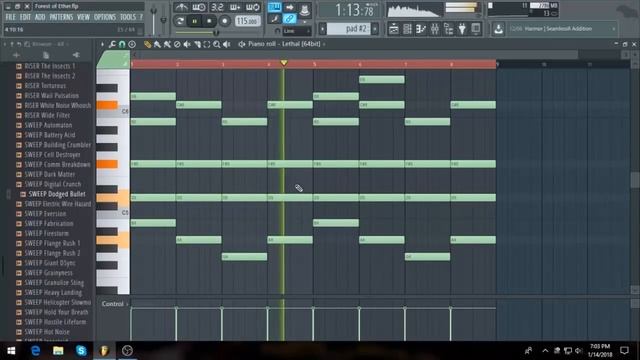
Task: Toggle the 3.2 countdown before recording
Action: tap(217, 7)
